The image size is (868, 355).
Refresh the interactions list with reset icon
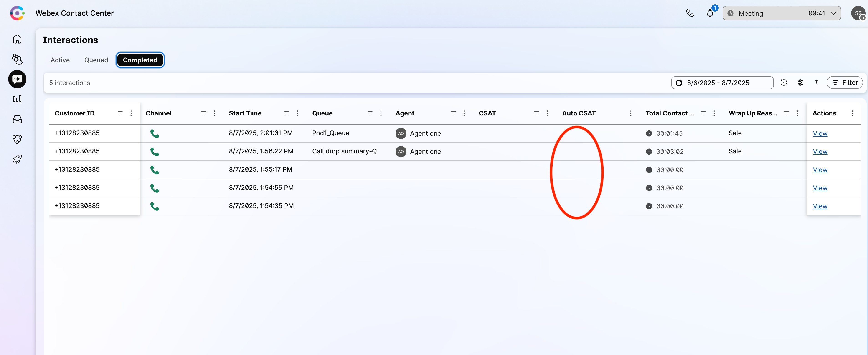pos(784,82)
